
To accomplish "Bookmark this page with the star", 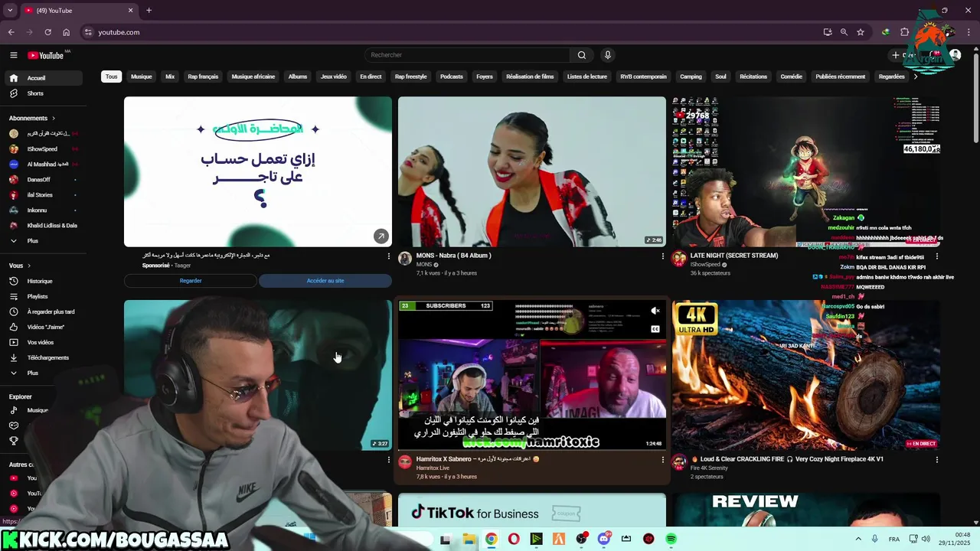I will point(861,32).
